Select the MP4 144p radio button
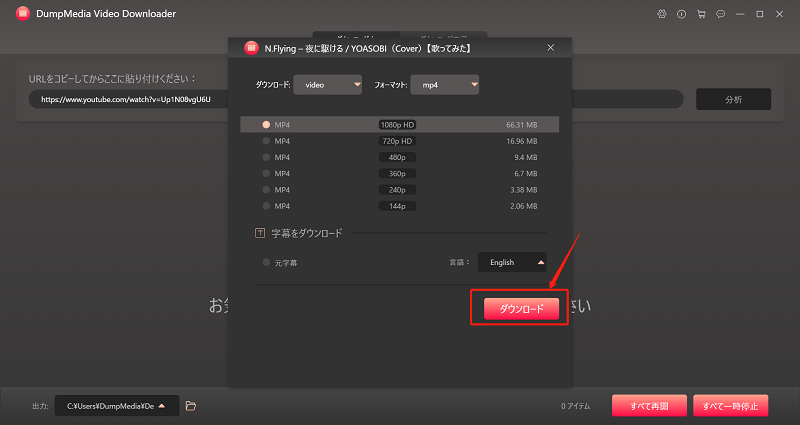 (x=266, y=206)
